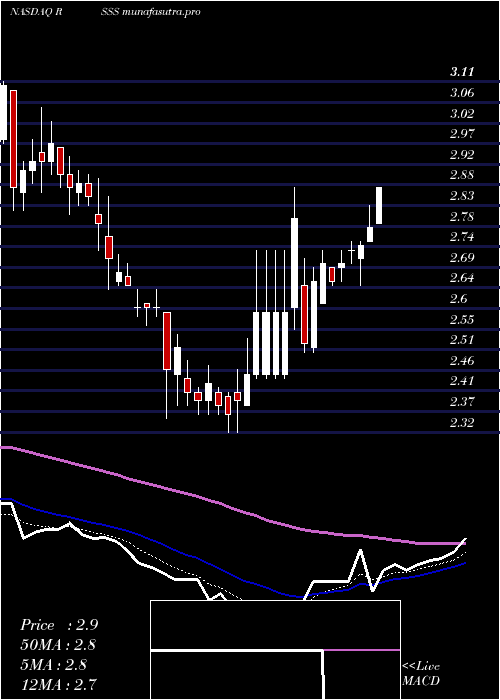Click the 2.69 price axis label
Image resolution: width=500 pixels, height=700 pixels.
462,258
